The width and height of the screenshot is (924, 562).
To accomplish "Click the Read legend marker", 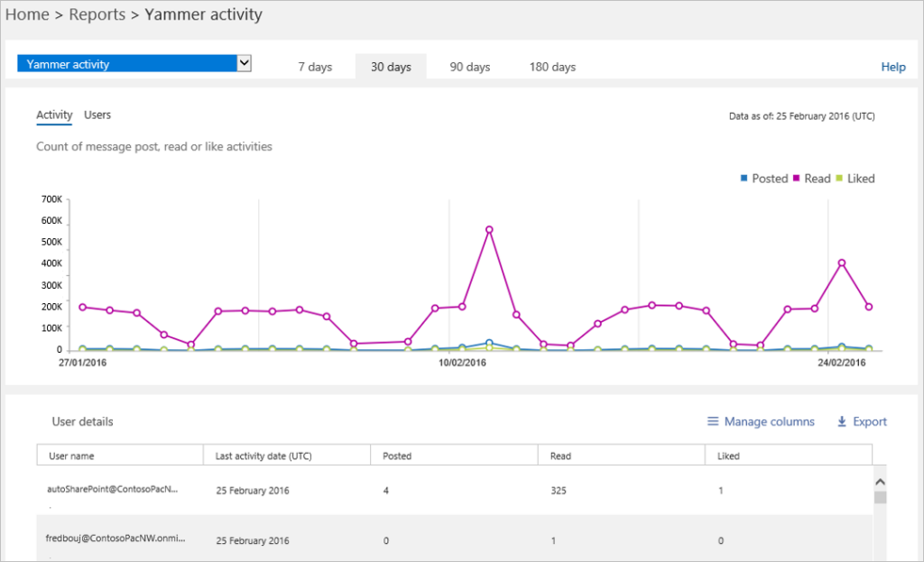I will pos(798,178).
